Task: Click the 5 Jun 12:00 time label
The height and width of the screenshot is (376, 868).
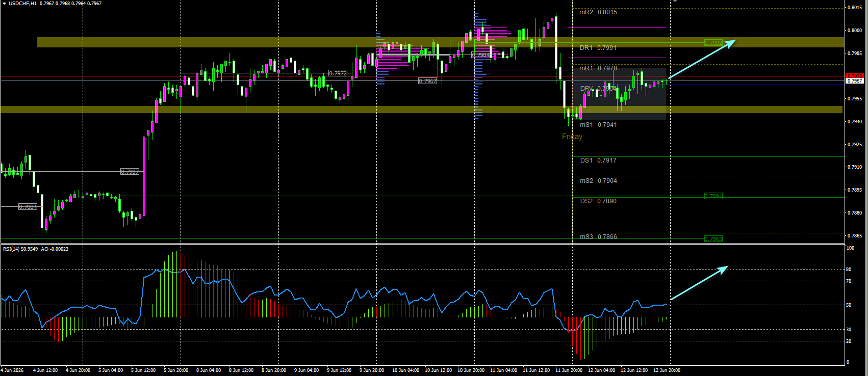Action: (143, 370)
